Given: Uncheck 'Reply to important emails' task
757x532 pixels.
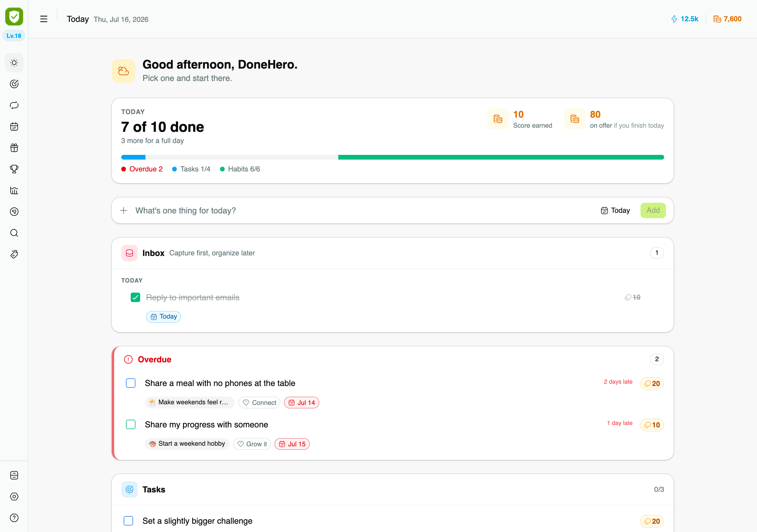Looking at the screenshot, I should coord(135,297).
